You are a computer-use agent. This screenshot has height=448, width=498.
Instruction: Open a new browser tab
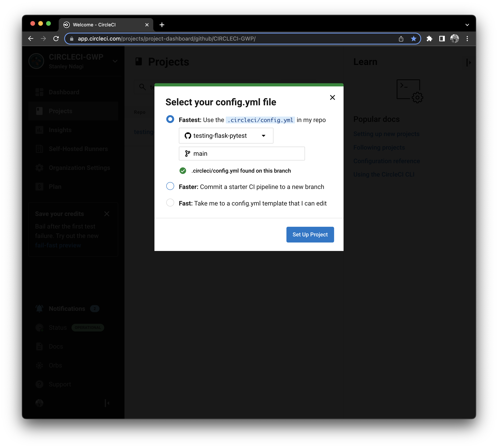[x=162, y=25]
